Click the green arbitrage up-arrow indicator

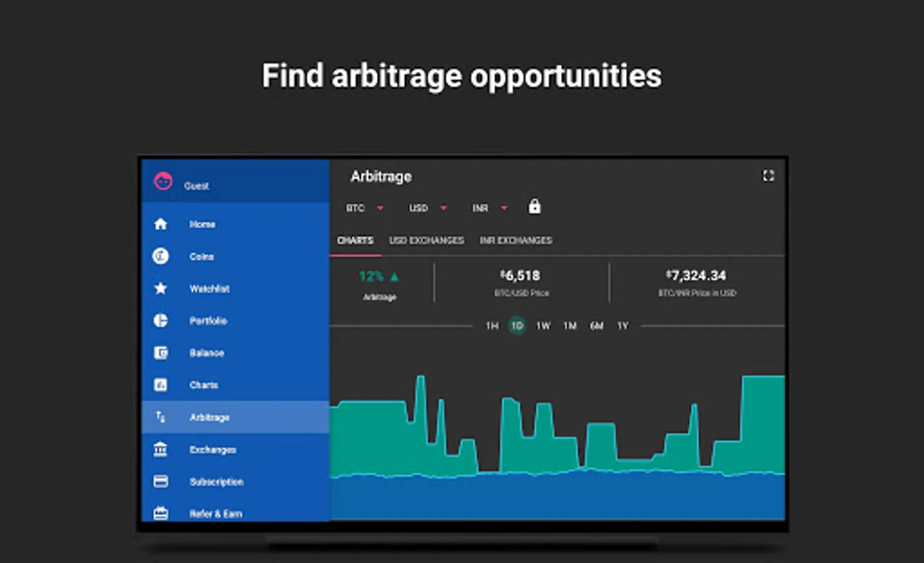(394, 276)
